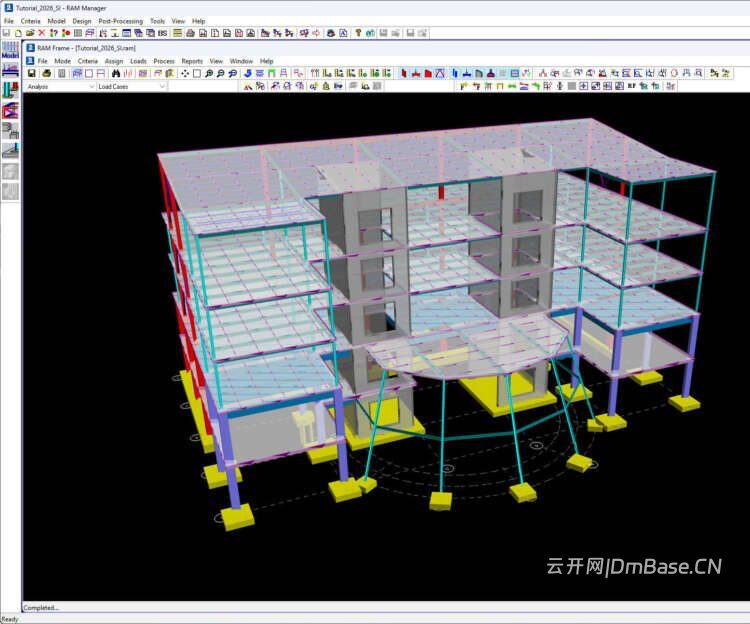750x624 pixels.
Task: Open RAM Frame File menu
Action: tap(43, 61)
